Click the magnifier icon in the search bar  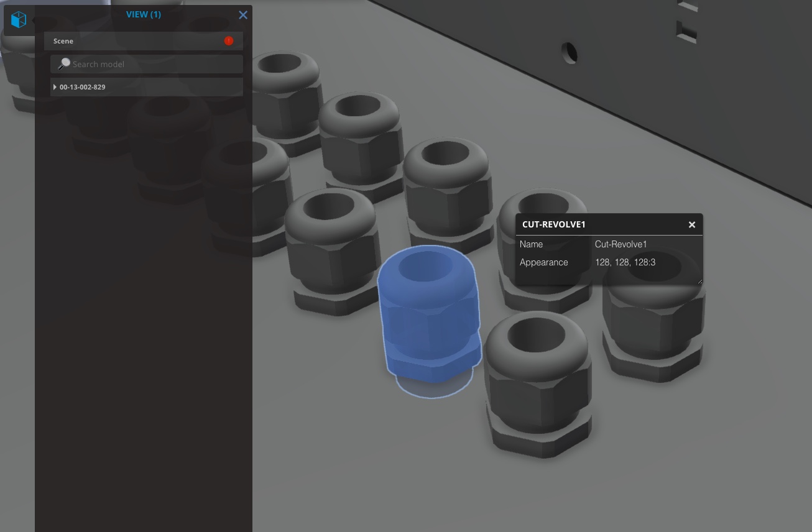click(x=64, y=63)
